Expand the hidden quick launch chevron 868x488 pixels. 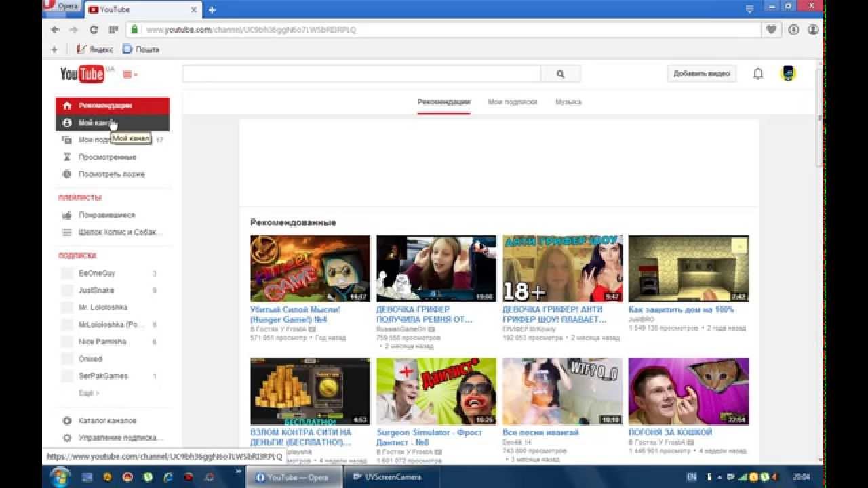pos(239,471)
